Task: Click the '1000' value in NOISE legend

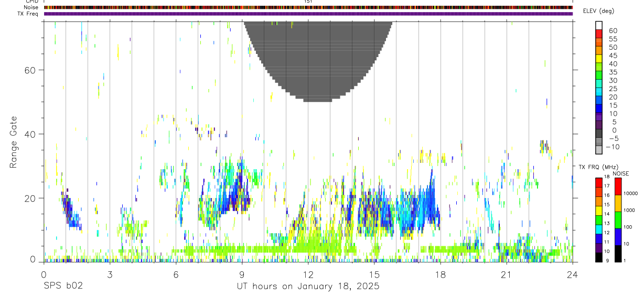Action: [630, 210]
